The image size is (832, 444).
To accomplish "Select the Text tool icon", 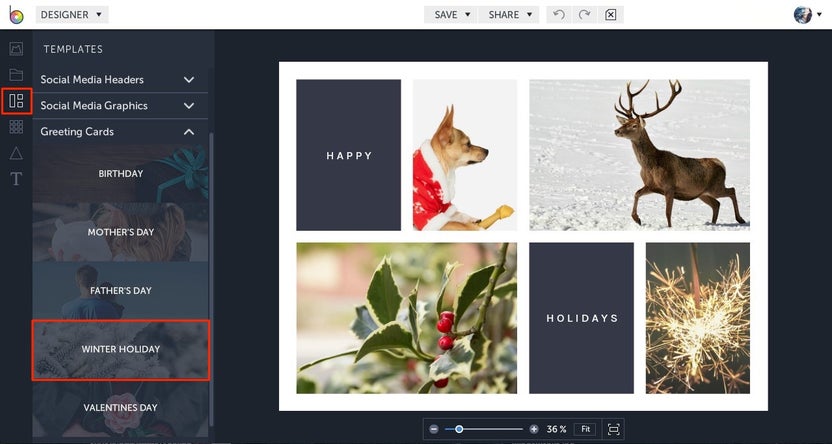I will tap(16, 179).
